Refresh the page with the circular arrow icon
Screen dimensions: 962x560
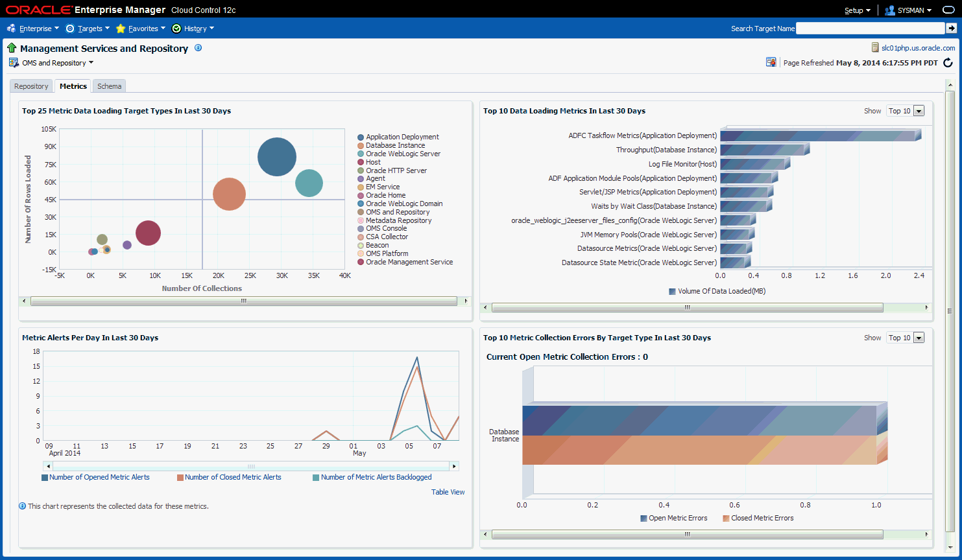[x=948, y=63]
